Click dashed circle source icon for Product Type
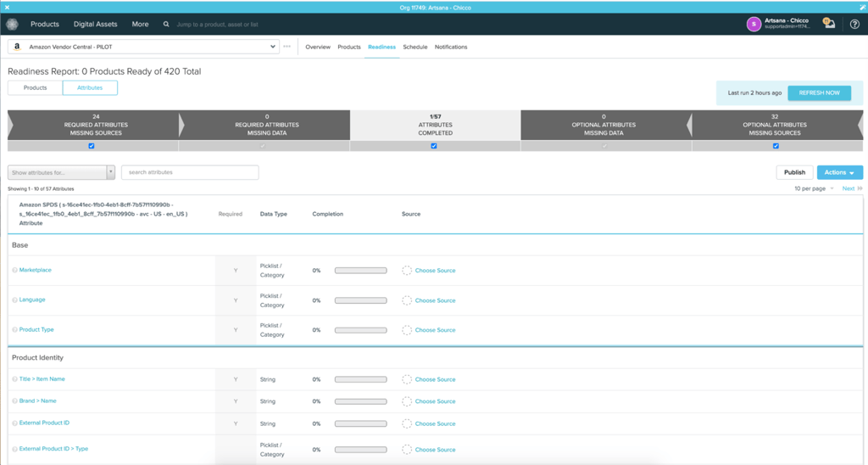The width and height of the screenshot is (868, 465). coord(407,330)
